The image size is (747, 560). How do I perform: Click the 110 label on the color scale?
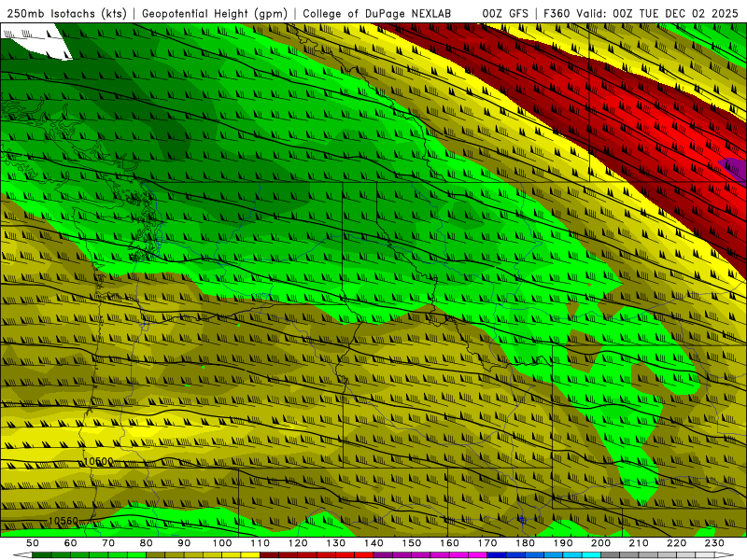(x=261, y=543)
